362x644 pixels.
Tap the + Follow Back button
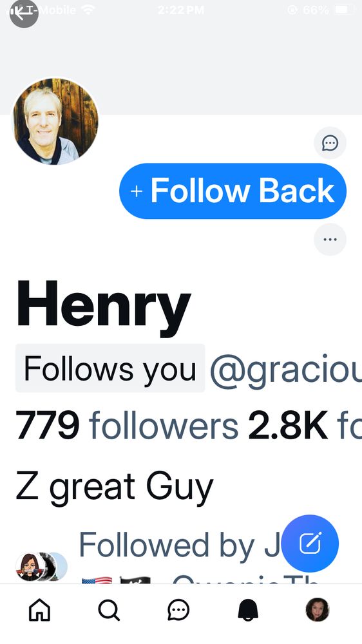(x=233, y=191)
